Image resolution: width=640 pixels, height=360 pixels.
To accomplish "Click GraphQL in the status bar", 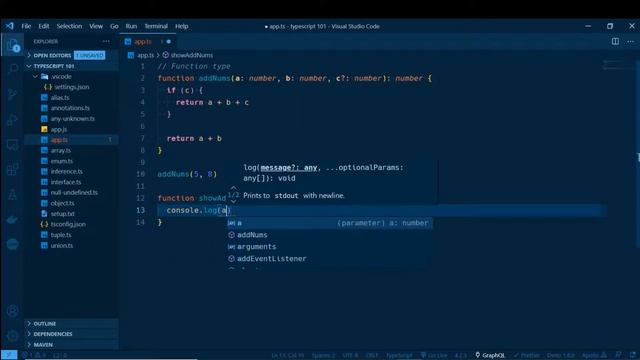I will point(490,355).
